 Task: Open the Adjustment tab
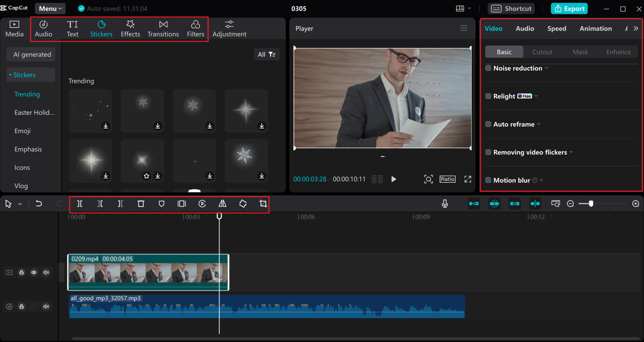click(x=229, y=29)
